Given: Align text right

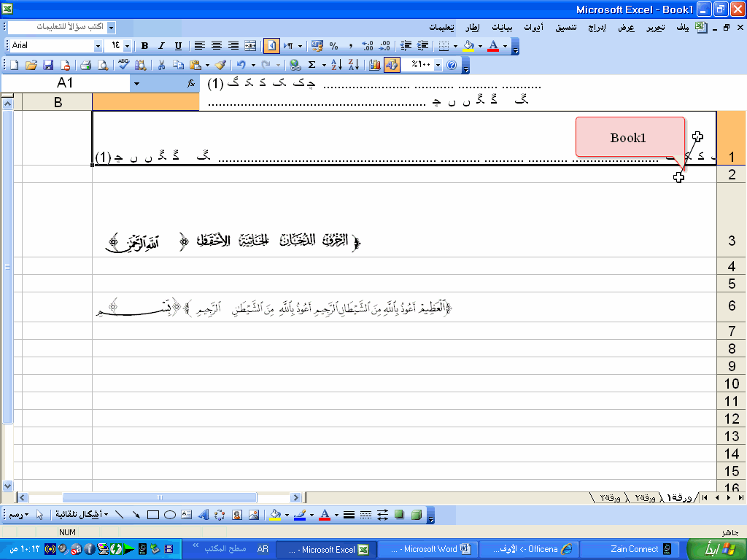Looking at the screenshot, I should tap(233, 46).
